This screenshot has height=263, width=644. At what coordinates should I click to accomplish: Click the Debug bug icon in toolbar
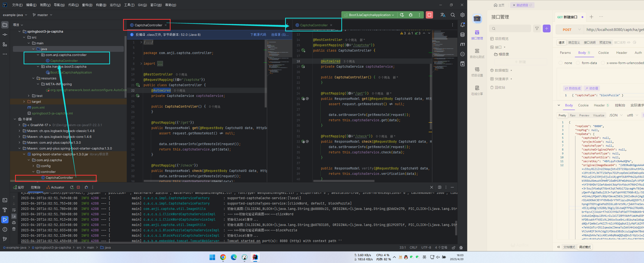410,15
